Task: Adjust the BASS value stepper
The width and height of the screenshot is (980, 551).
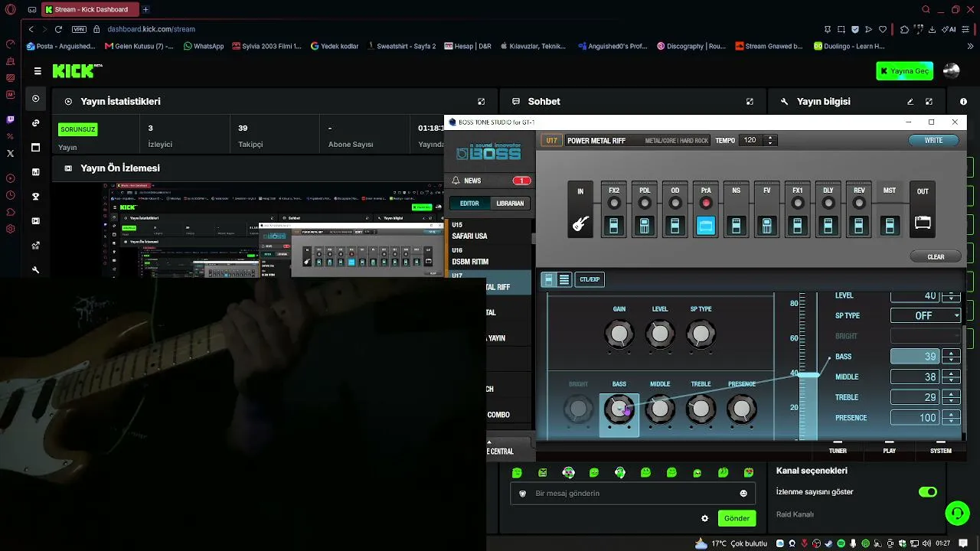Action: click(x=951, y=357)
